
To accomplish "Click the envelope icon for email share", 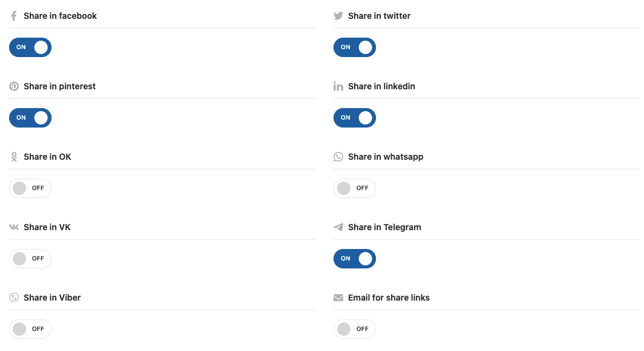I will click(338, 298).
